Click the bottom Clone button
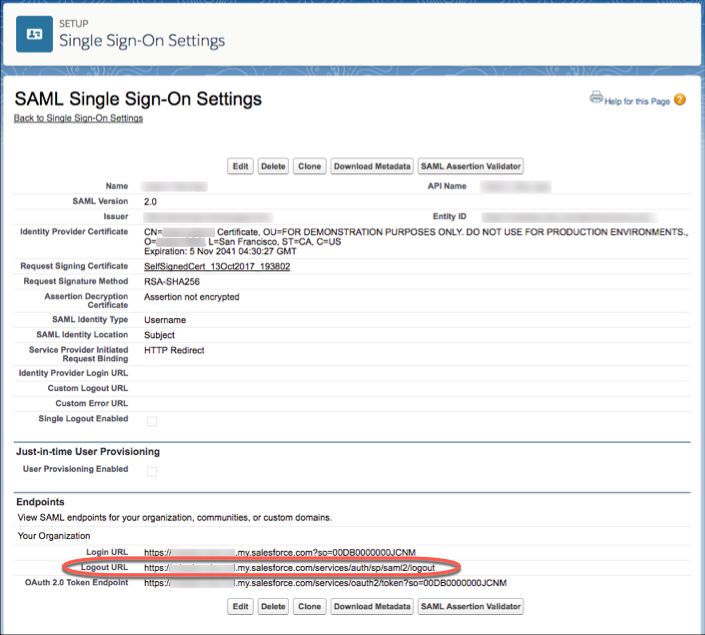The width and height of the screenshot is (705, 635). [309, 606]
